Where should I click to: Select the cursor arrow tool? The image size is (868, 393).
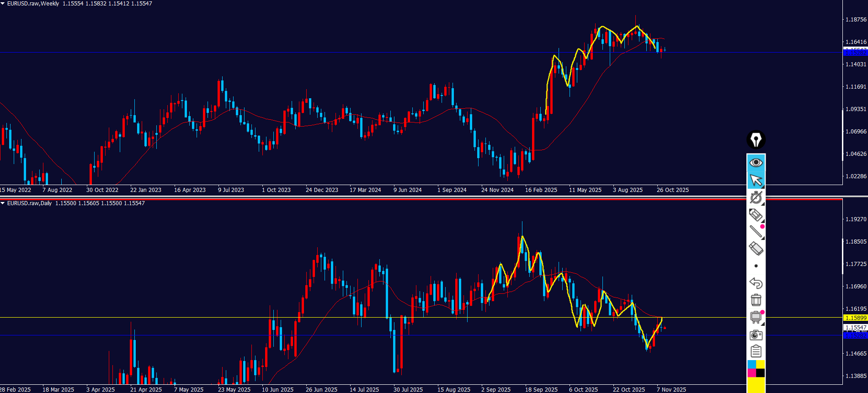(756, 181)
